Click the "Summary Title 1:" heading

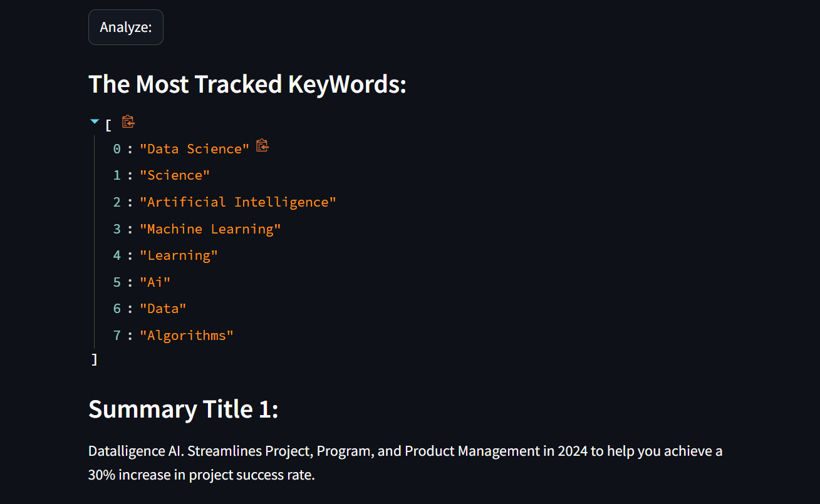(x=184, y=409)
